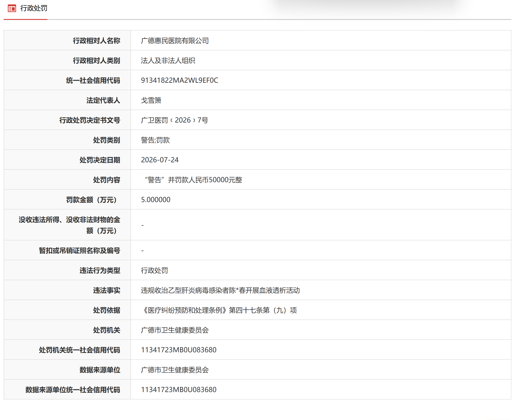Click 广德市卫生健康委员会 in the 处罚机关 row
516x420 pixels.
pos(175,330)
